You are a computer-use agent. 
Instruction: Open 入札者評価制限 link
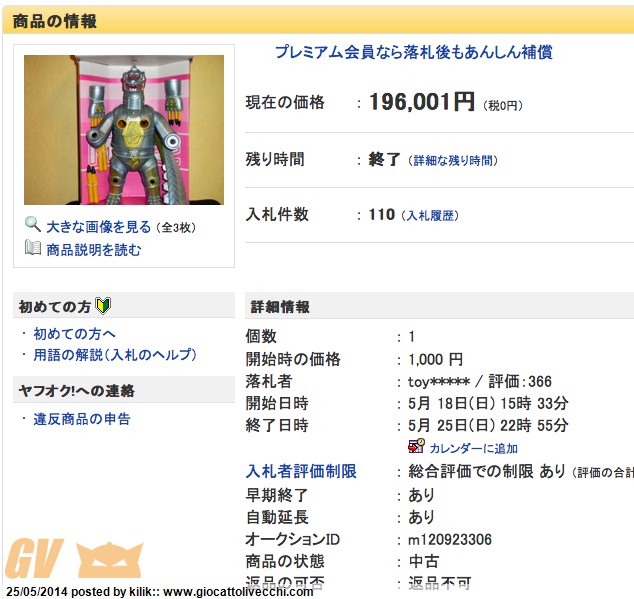301,472
